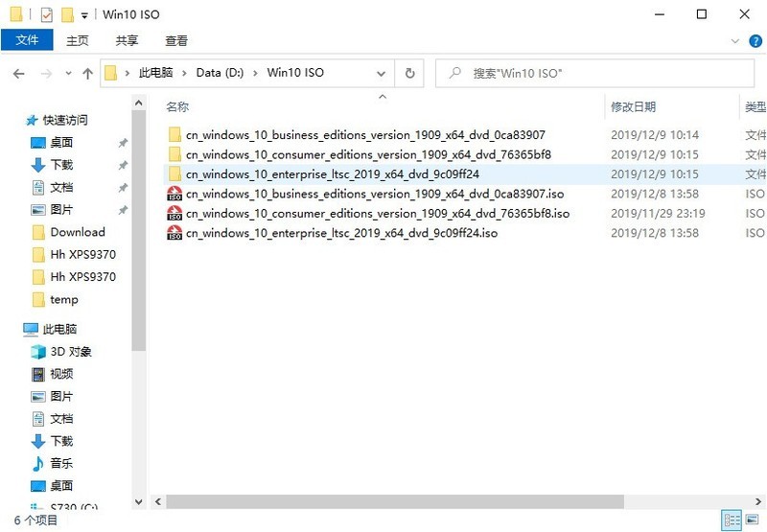Click Data (D:) in the address bar

pos(220,73)
